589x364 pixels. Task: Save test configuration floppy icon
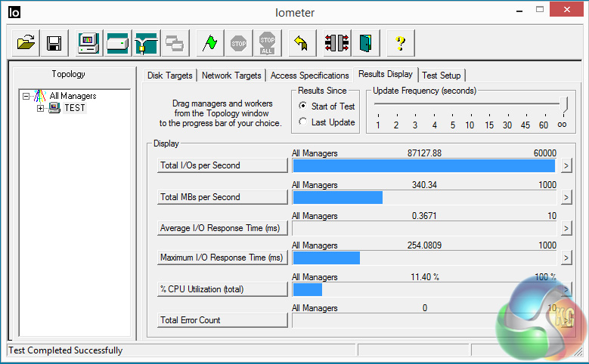click(x=54, y=43)
